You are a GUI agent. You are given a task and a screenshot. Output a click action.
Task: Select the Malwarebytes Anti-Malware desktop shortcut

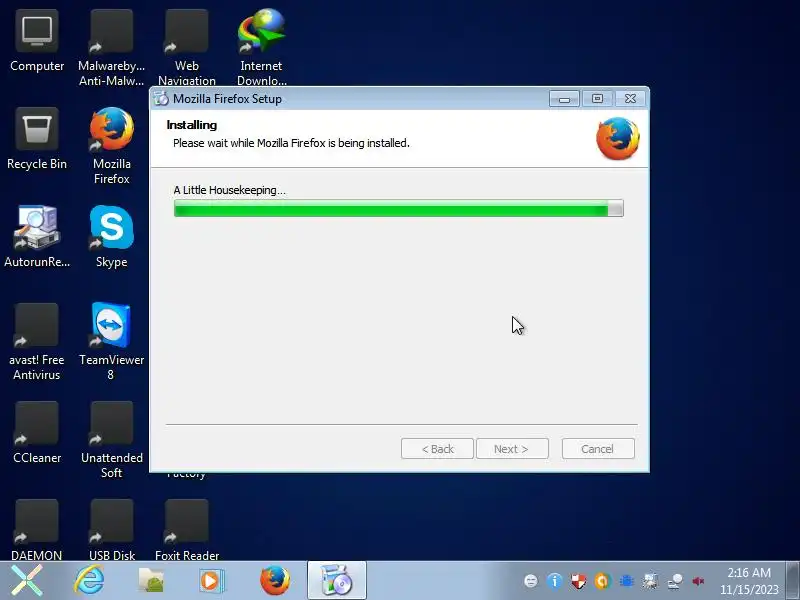click(111, 47)
